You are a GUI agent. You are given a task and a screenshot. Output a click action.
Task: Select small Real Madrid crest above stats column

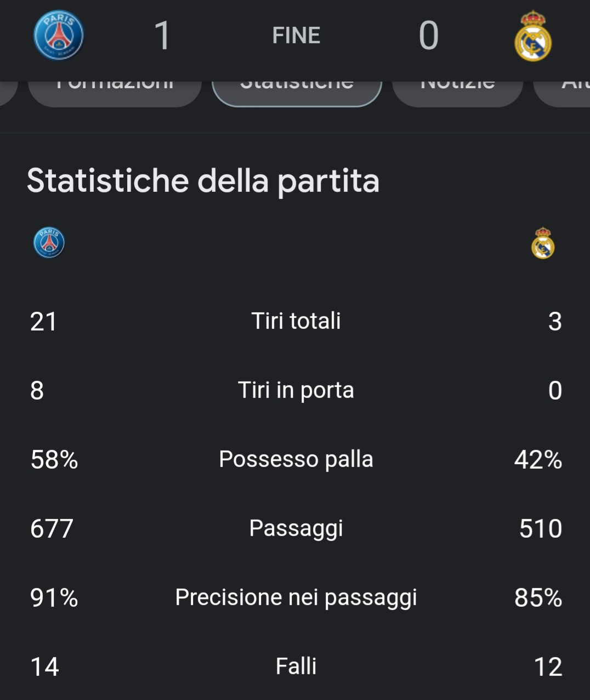(x=543, y=243)
